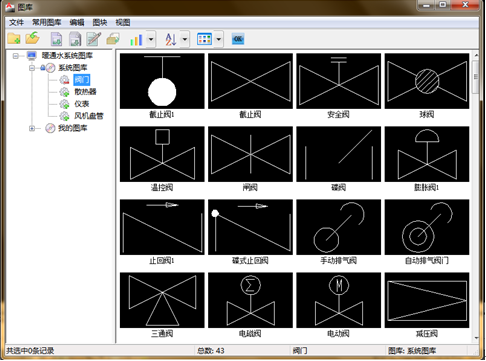Click the blue OK toolbar button

[x=238, y=39]
